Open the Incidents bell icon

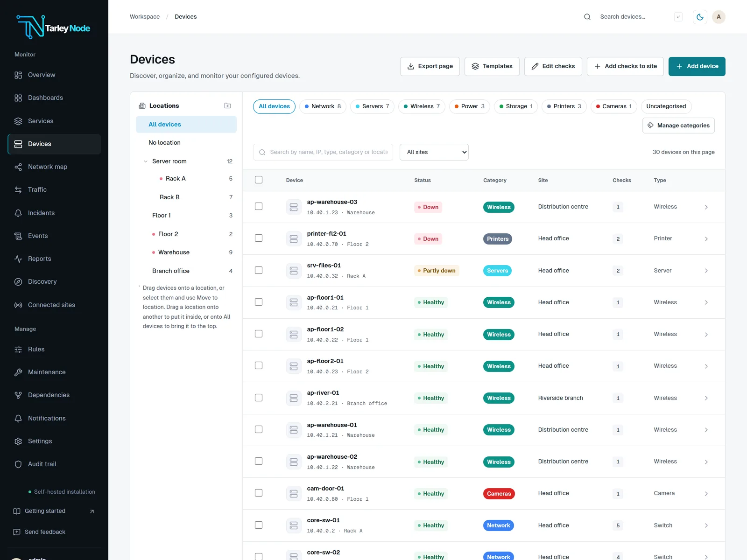pyautogui.click(x=18, y=213)
